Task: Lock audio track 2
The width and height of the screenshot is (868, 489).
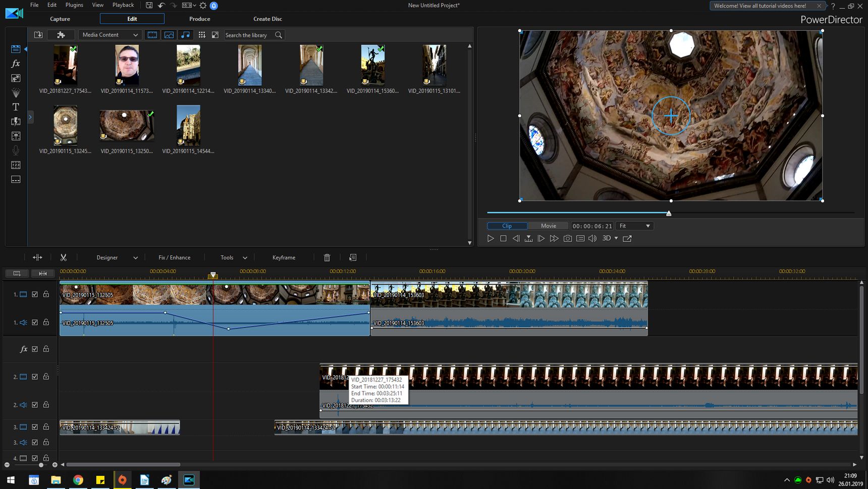Action: [x=46, y=405]
